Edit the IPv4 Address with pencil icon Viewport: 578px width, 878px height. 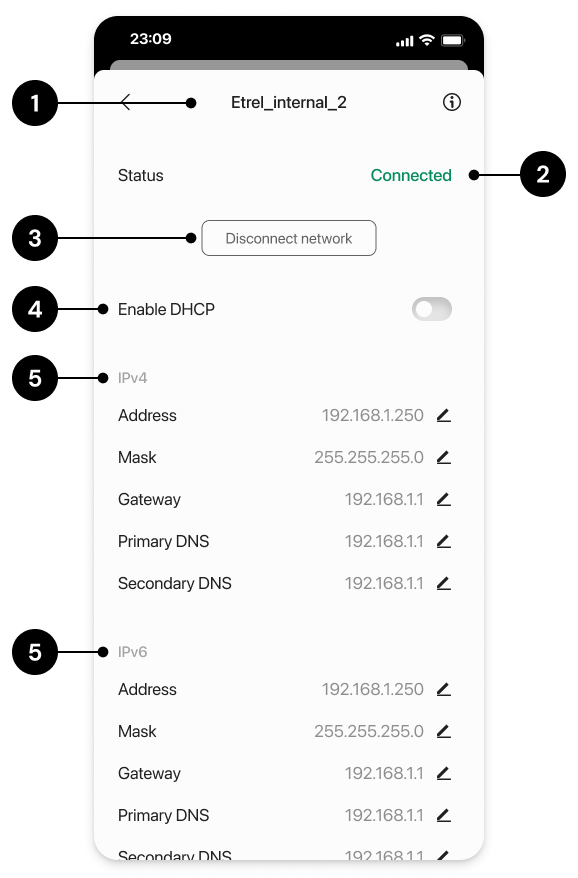(444, 415)
